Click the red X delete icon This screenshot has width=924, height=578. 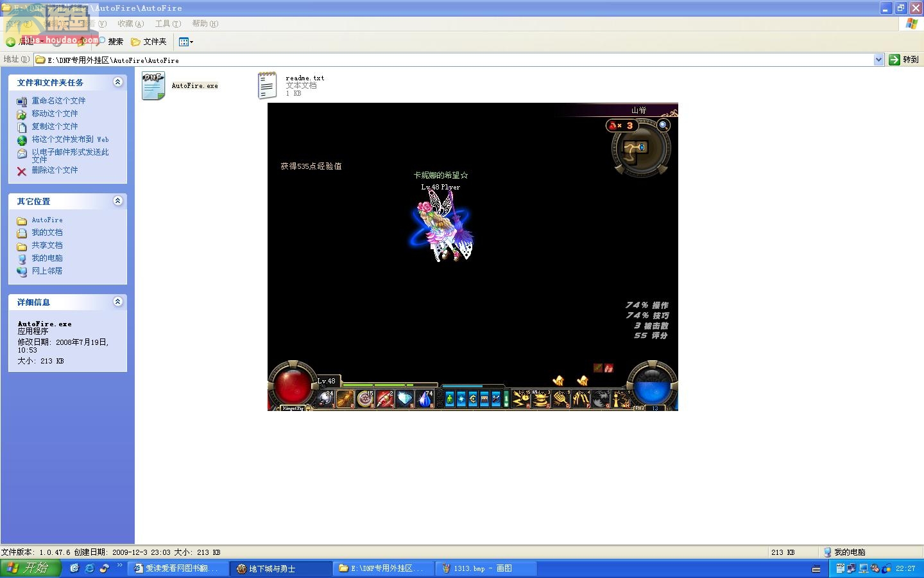click(22, 171)
